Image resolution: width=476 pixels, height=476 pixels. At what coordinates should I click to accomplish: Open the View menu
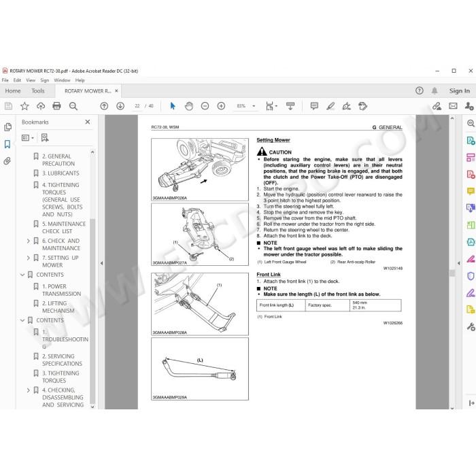coord(31,80)
